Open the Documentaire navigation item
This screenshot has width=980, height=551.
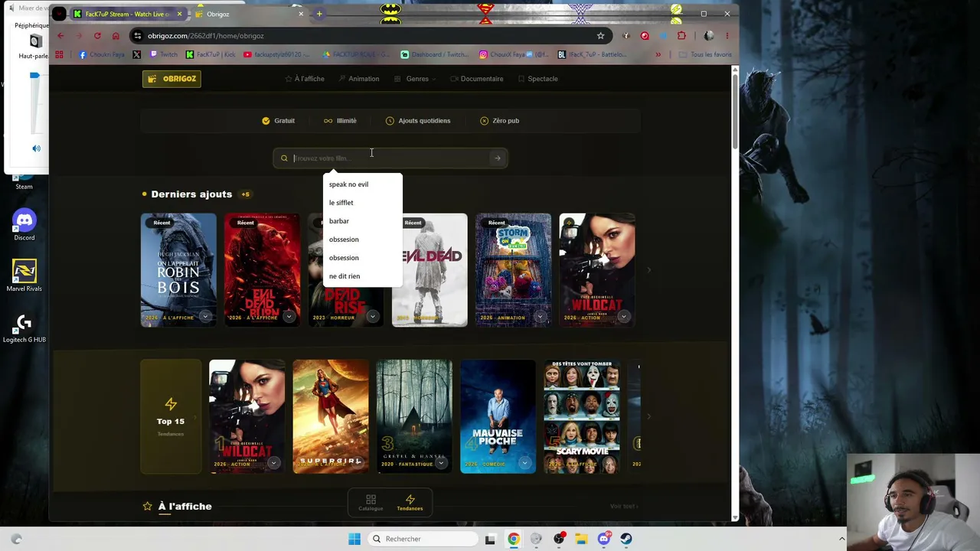477,79
